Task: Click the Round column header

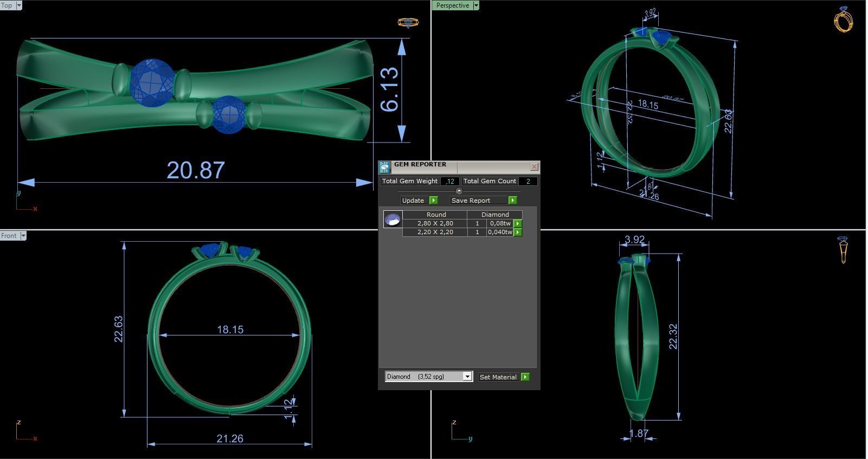Action: 436,215
